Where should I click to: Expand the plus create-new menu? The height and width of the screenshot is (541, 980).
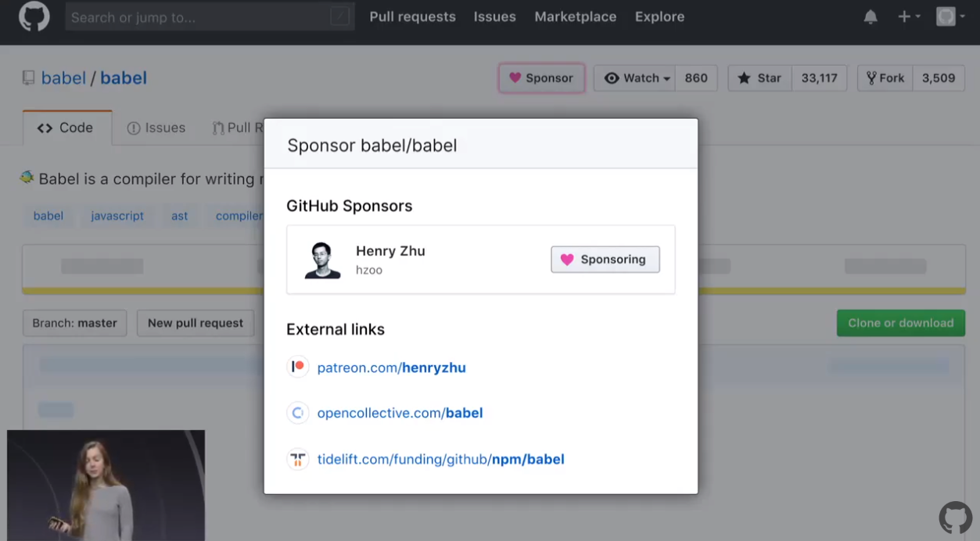click(908, 16)
